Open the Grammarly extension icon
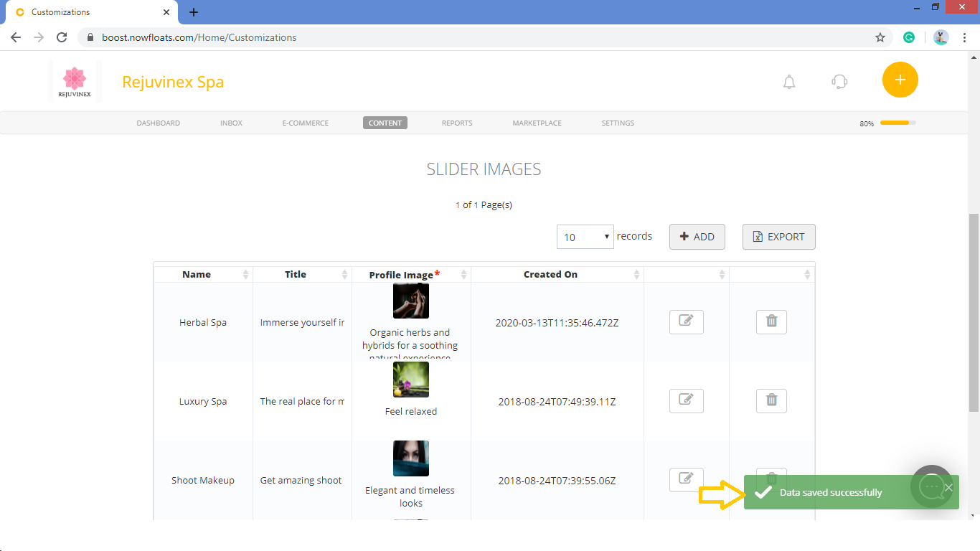This screenshot has height=551, width=980. point(909,37)
